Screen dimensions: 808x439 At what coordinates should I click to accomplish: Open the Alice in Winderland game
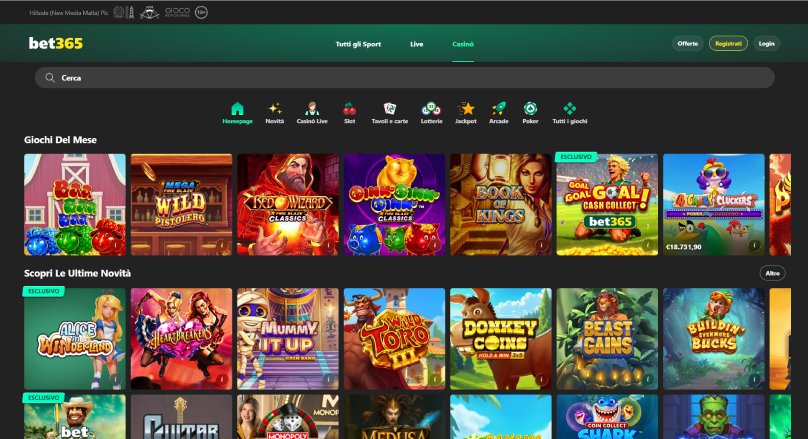pyautogui.click(x=75, y=339)
